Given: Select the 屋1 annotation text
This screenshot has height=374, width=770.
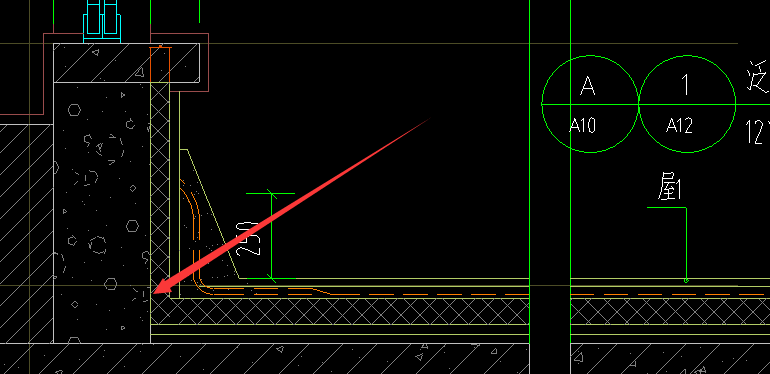Looking at the screenshot, I should coord(669,188).
